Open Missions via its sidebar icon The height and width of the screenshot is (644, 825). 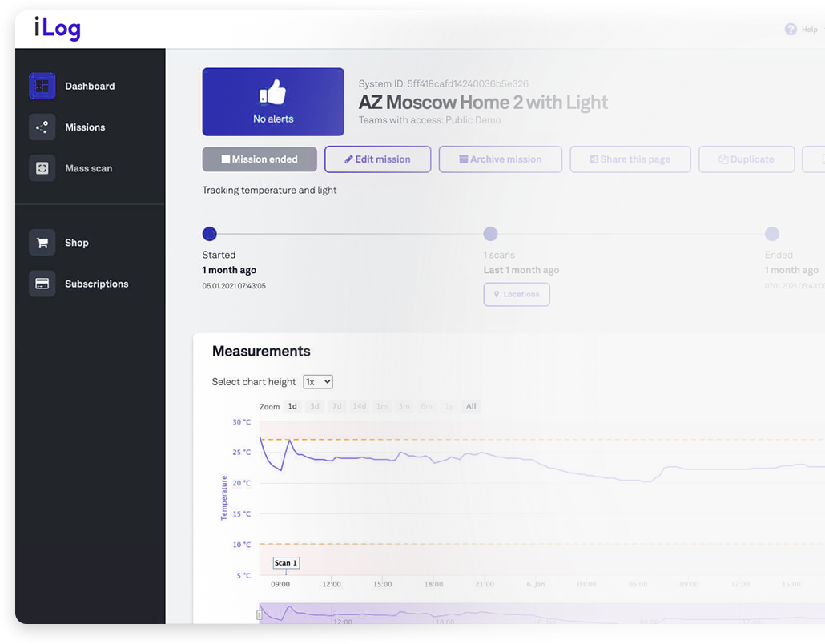[42, 127]
